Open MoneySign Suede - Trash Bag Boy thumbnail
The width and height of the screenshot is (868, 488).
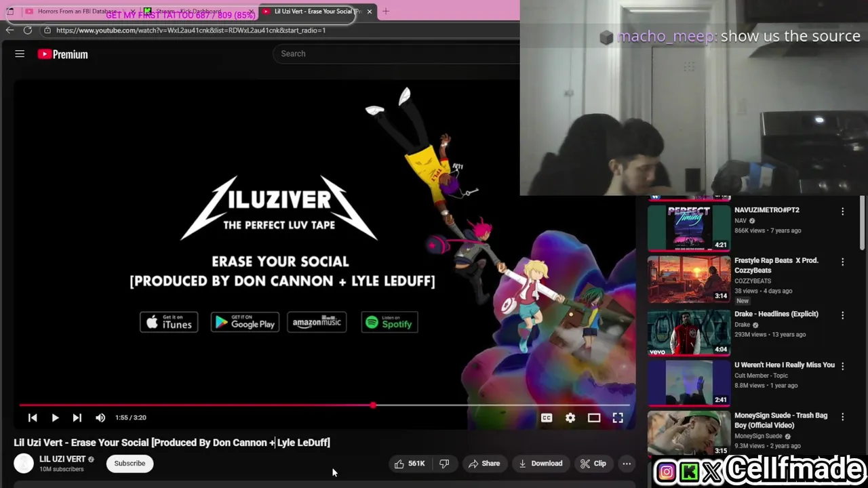[689, 434]
